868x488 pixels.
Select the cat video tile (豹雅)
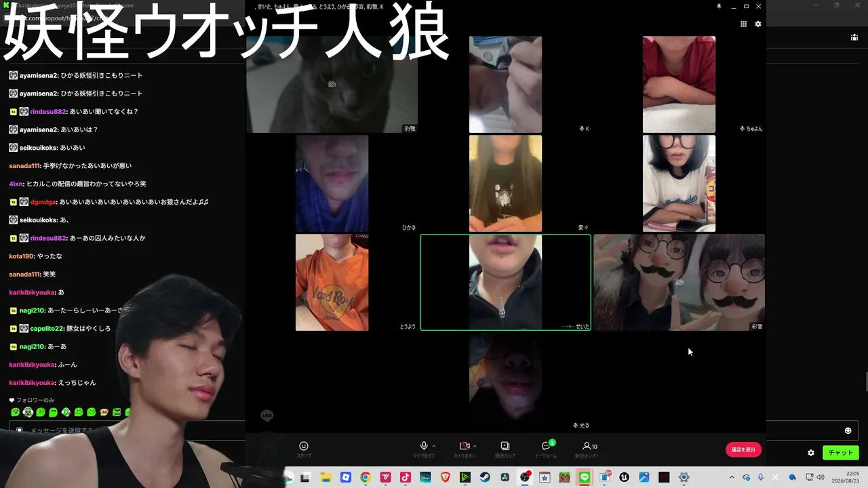coord(332,84)
